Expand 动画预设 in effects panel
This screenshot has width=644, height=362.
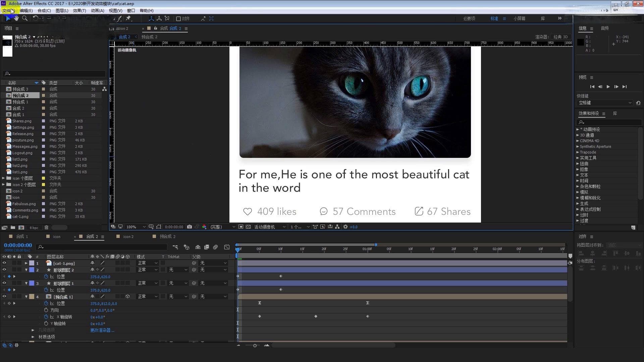tap(578, 129)
